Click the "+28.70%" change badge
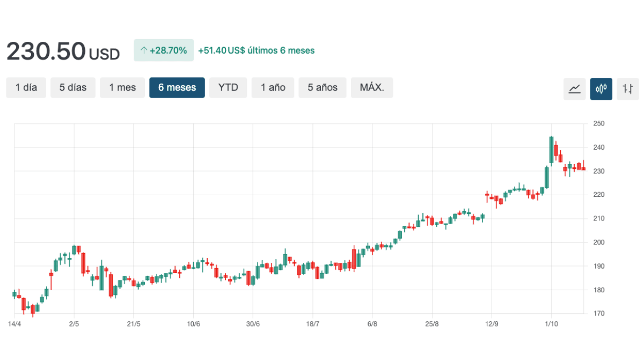Image resolution: width=644 pixels, height=362 pixels. tap(164, 50)
